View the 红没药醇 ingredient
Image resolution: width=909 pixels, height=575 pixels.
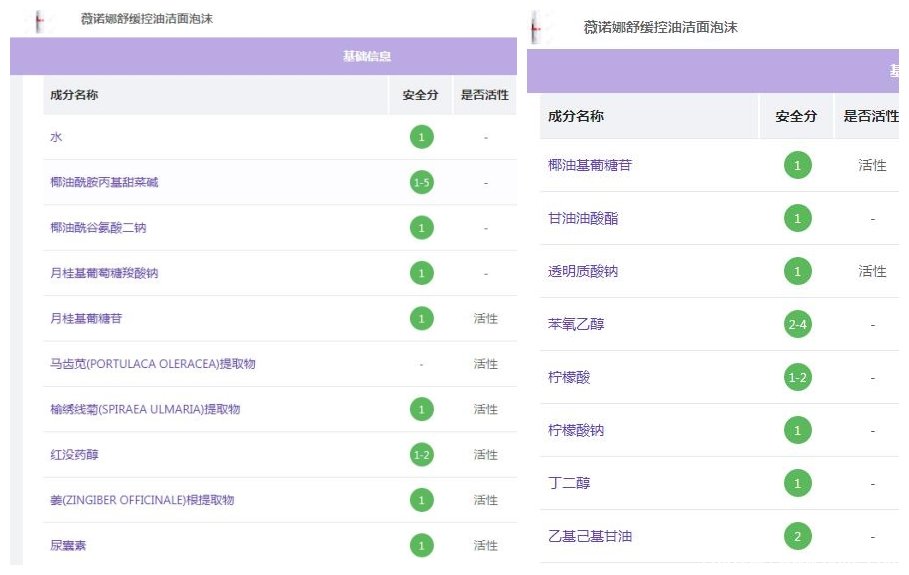coord(74,454)
